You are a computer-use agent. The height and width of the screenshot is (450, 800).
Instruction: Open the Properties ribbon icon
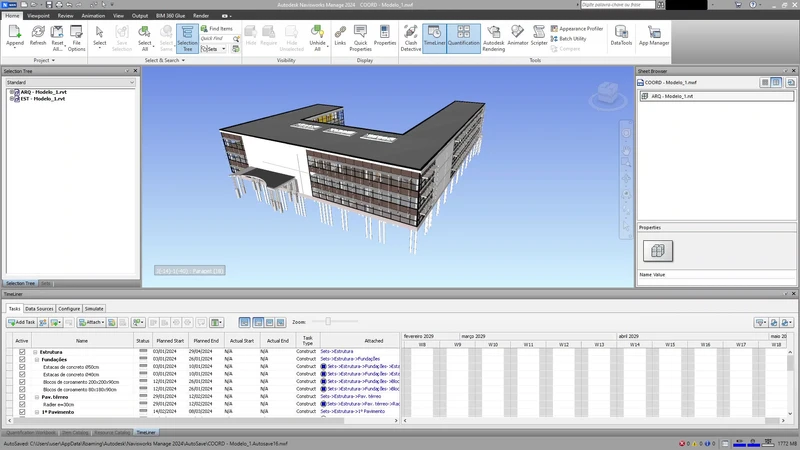coord(385,37)
